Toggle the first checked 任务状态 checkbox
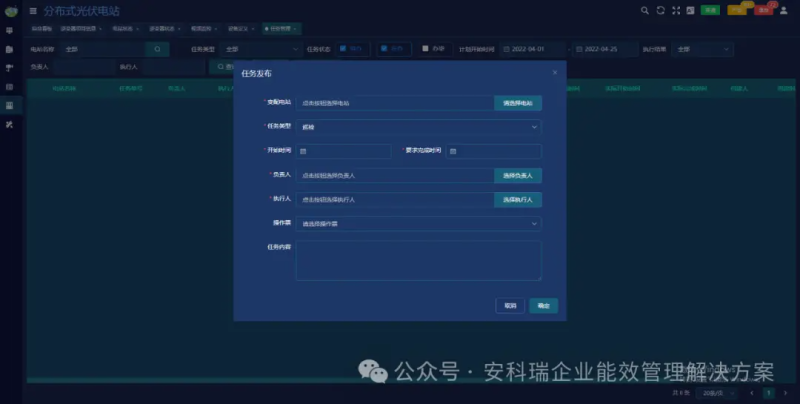Screen dimensions: 800x404 (343, 48)
